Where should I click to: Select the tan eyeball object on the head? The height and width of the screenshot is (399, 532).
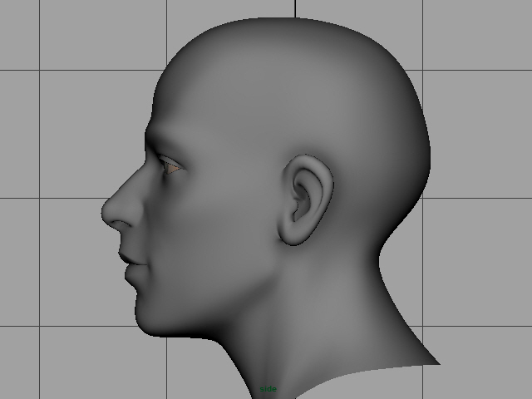pyautogui.click(x=172, y=168)
